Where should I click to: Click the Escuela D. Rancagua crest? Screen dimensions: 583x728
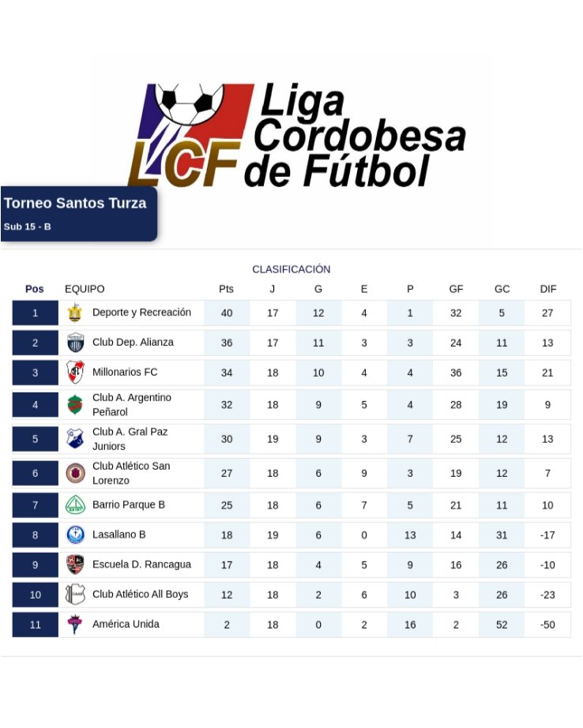click(75, 565)
